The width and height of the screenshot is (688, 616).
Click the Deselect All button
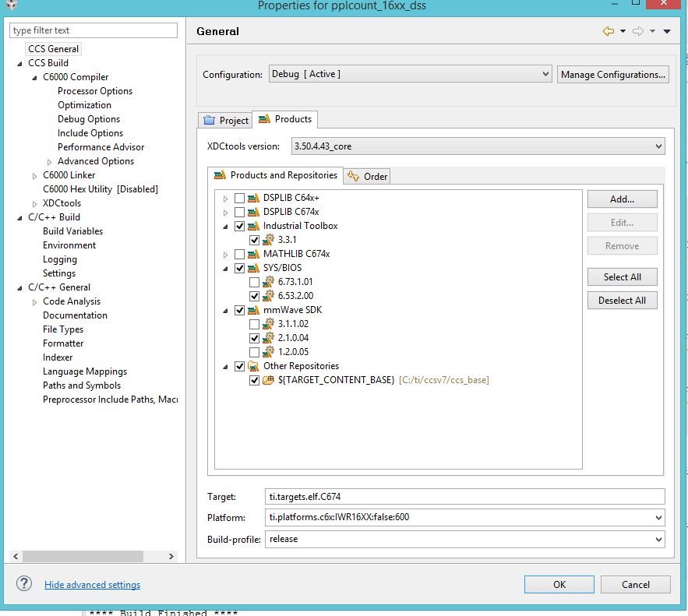pyautogui.click(x=623, y=301)
